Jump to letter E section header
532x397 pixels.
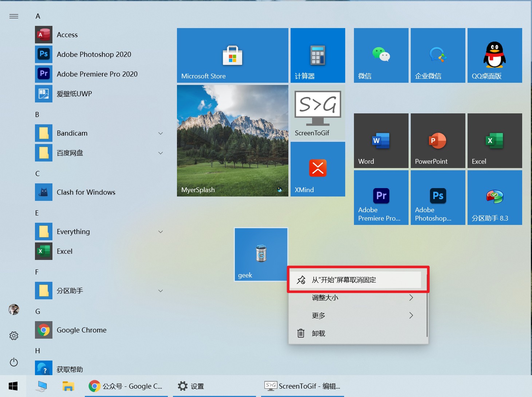(37, 213)
